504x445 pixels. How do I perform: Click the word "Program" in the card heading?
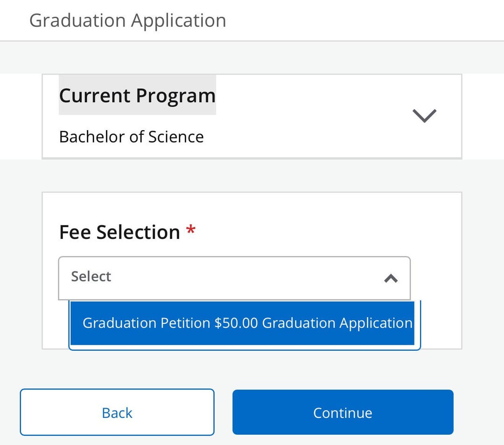coord(175,96)
